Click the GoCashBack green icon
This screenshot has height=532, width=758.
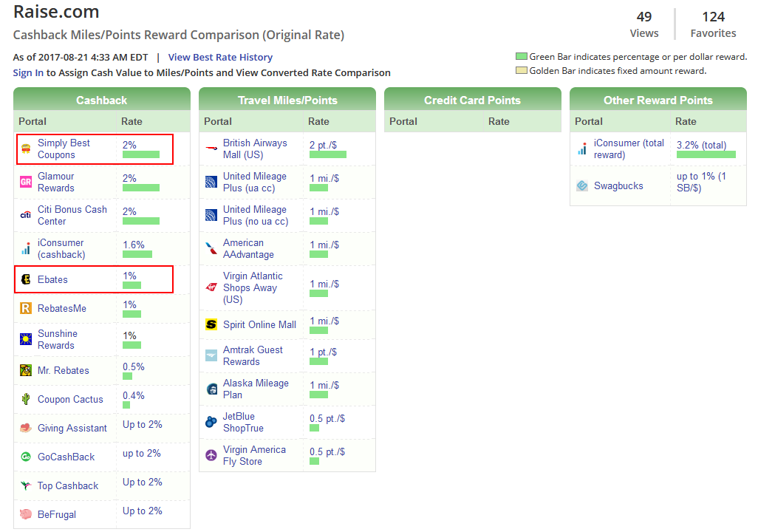(26, 457)
